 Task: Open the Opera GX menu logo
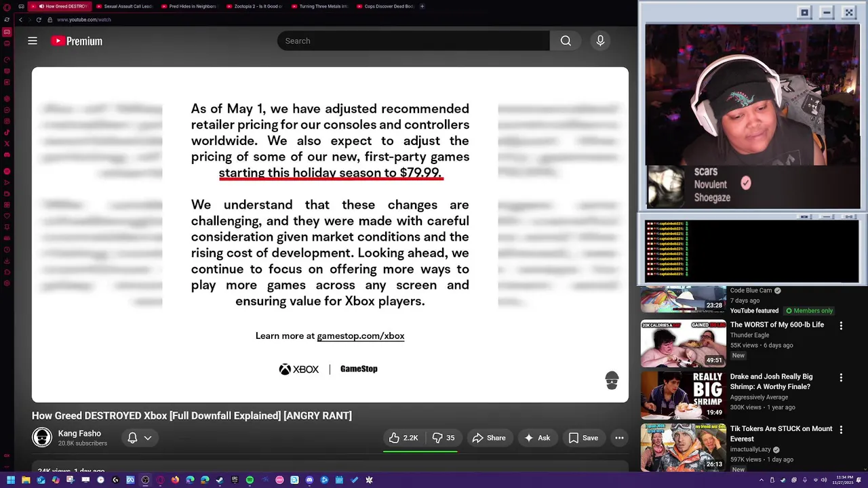coord(7,6)
